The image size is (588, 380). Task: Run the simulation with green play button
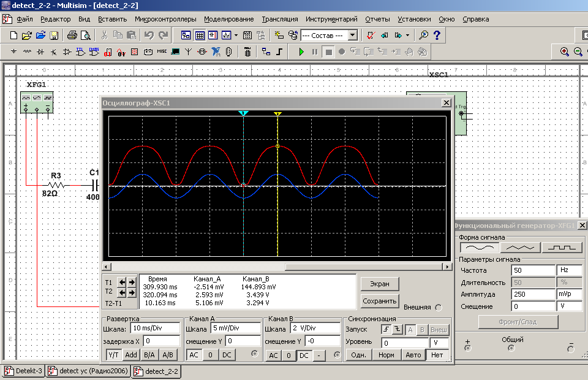(301, 52)
